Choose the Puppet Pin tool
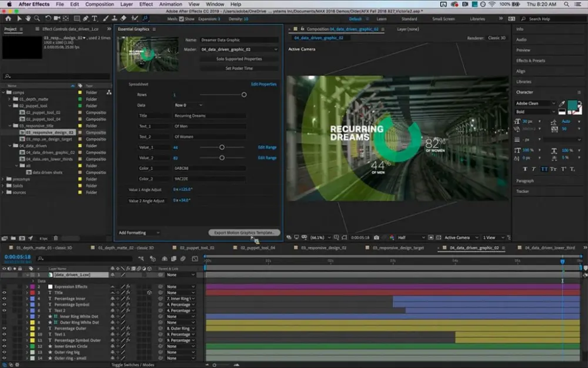 pyautogui.click(x=146, y=18)
